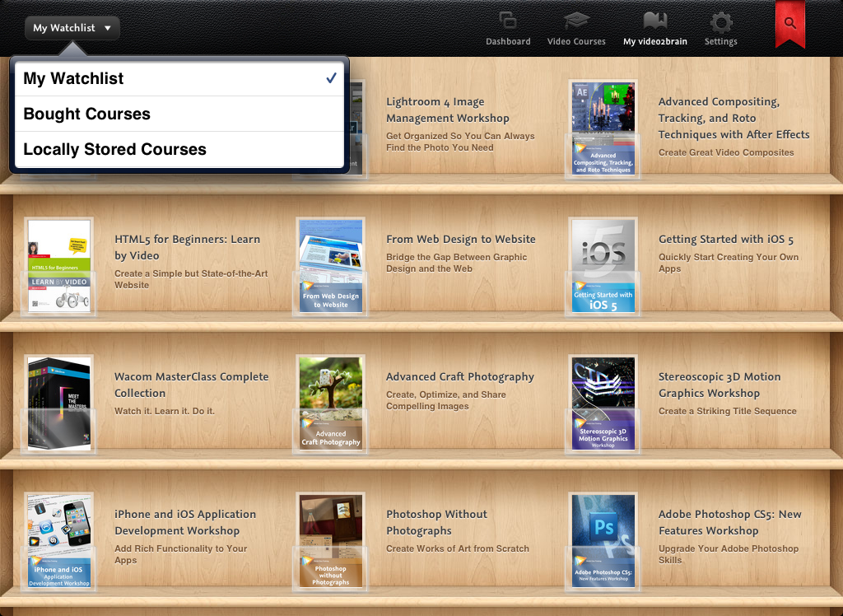The width and height of the screenshot is (843, 616).
Task: Click 'Create, Optimize, and Share Compelling Images' text
Action: [x=445, y=400]
